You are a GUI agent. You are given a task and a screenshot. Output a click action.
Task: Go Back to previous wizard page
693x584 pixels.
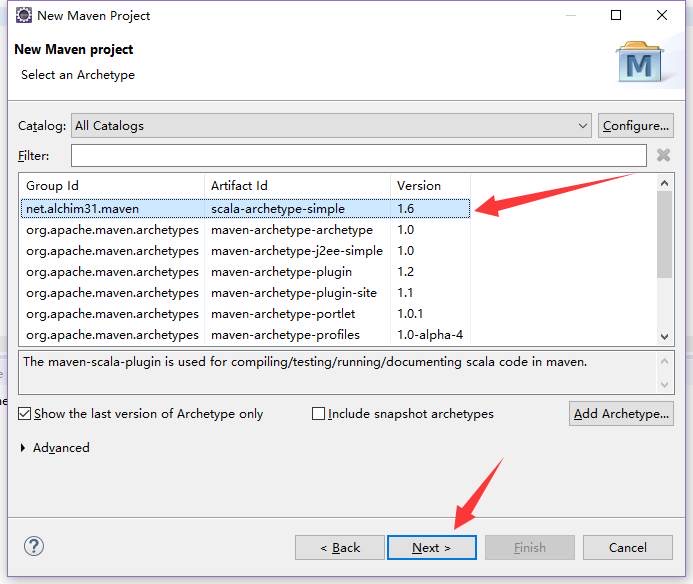[x=339, y=547]
